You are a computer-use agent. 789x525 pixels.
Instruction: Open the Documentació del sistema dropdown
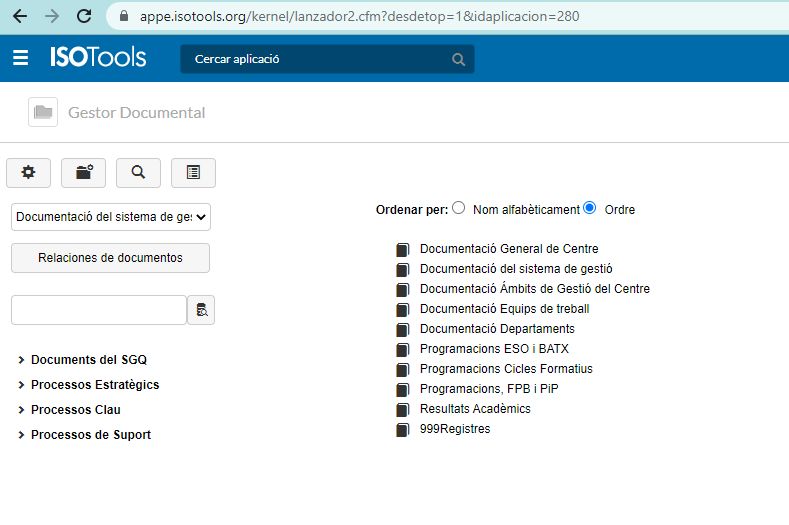click(x=111, y=217)
